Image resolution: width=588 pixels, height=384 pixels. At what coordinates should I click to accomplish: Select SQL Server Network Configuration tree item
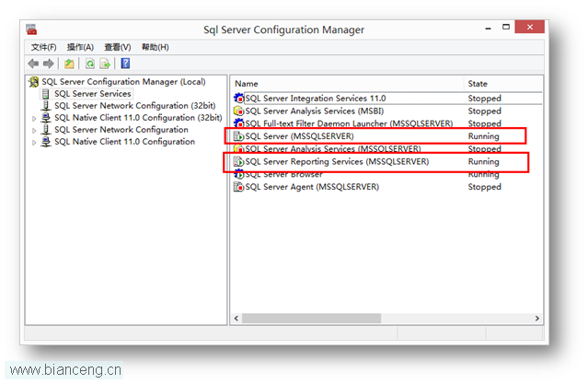tap(121, 130)
